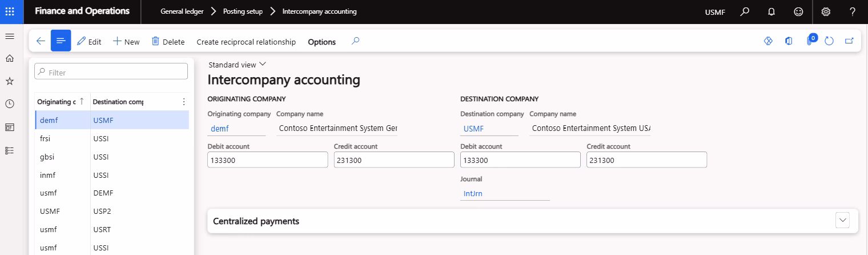Image resolution: width=868 pixels, height=255 pixels.
Task: Click Finance and Operations title
Action: pyautogui.click(x=82, y=11)
